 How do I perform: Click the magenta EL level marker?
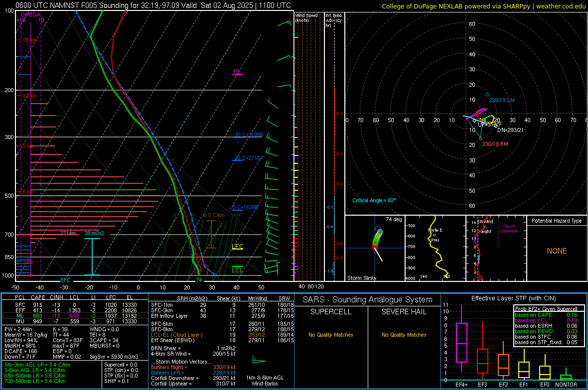click(237, 72)
